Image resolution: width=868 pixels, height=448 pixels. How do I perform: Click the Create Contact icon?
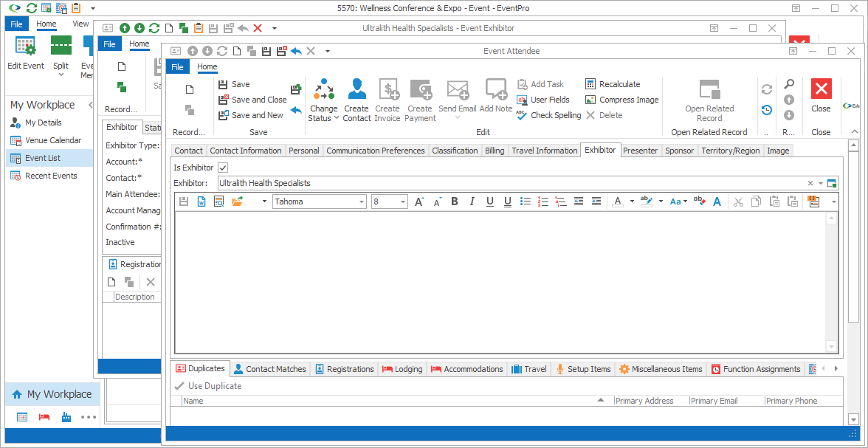point(357,88)
